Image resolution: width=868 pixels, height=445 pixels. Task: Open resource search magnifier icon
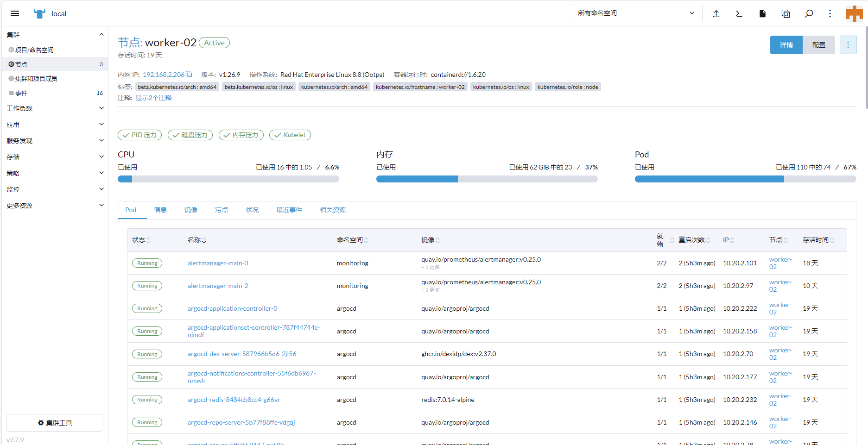tap(809, 13)
